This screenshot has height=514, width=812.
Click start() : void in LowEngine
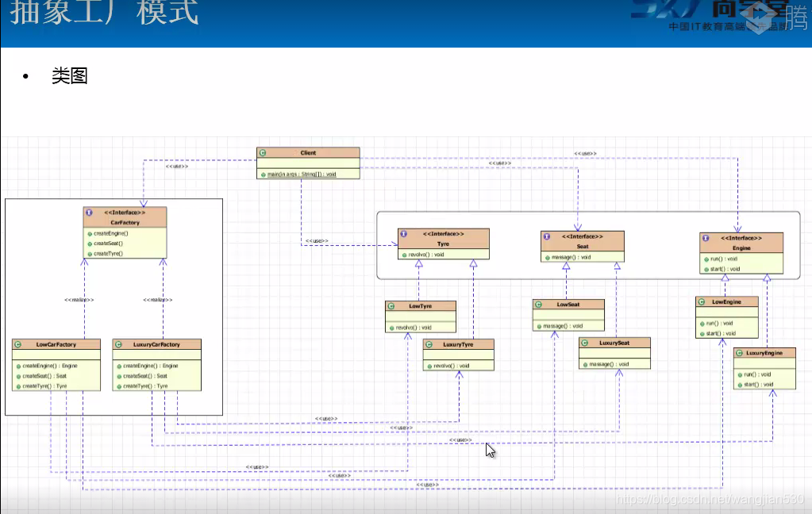click(721, 333)
